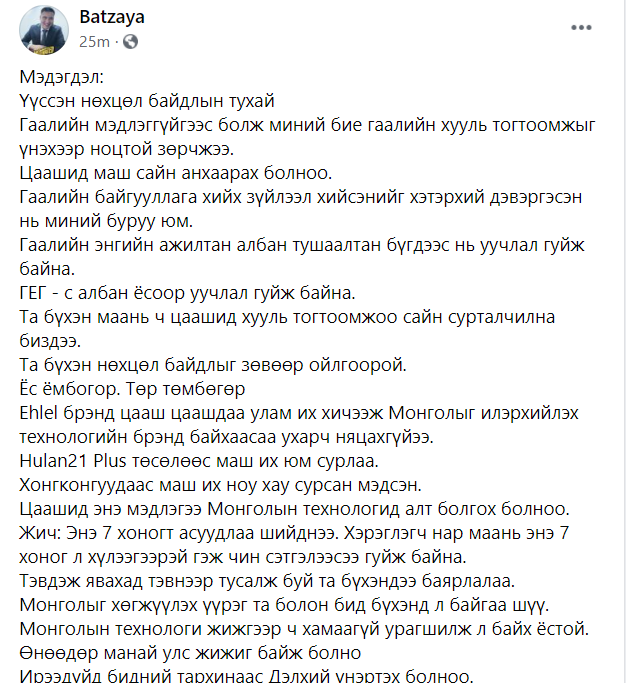Click the 'Жич:' note label
The height and width of the screenshot is (683, 626).
click(x=40, y=533)
